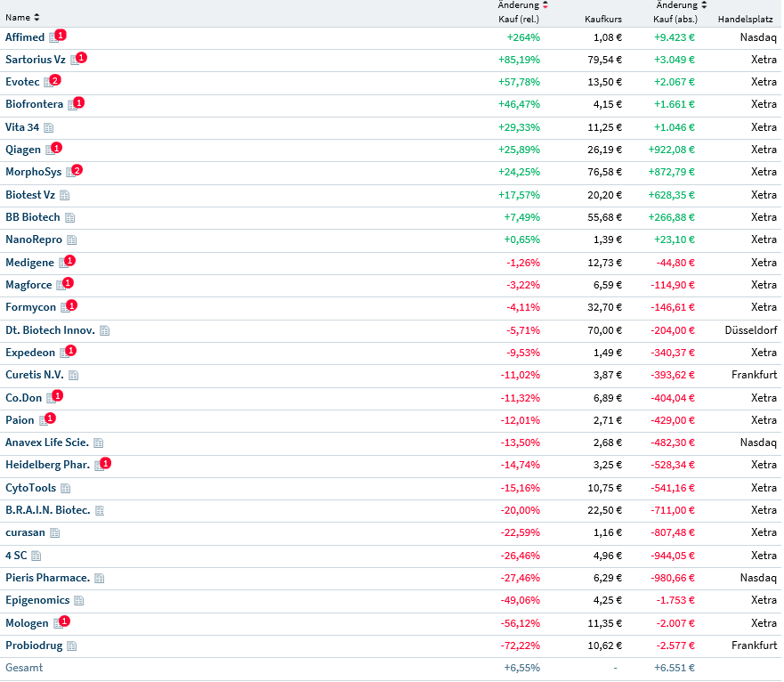
Task: Click the Gesamt total row label
Action: [24, 668]
